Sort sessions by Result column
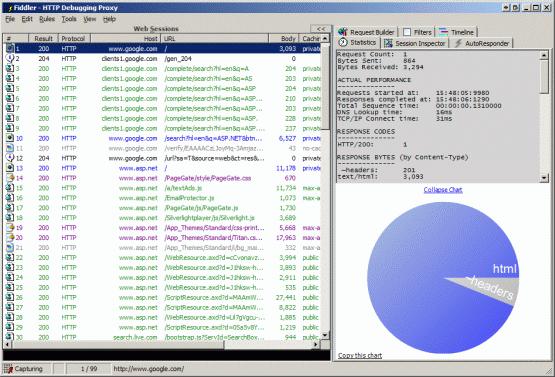Viewport: 555px width, 377px height. point(43,38)
